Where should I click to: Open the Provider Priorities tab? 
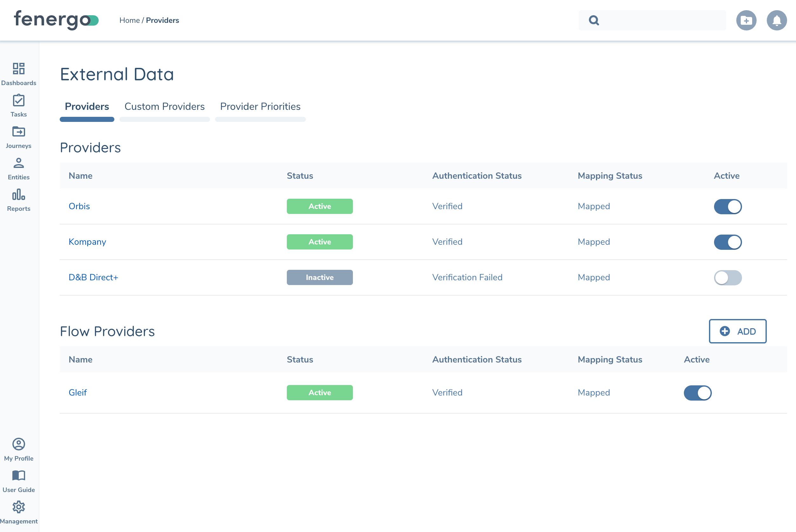tap(260, 107)
